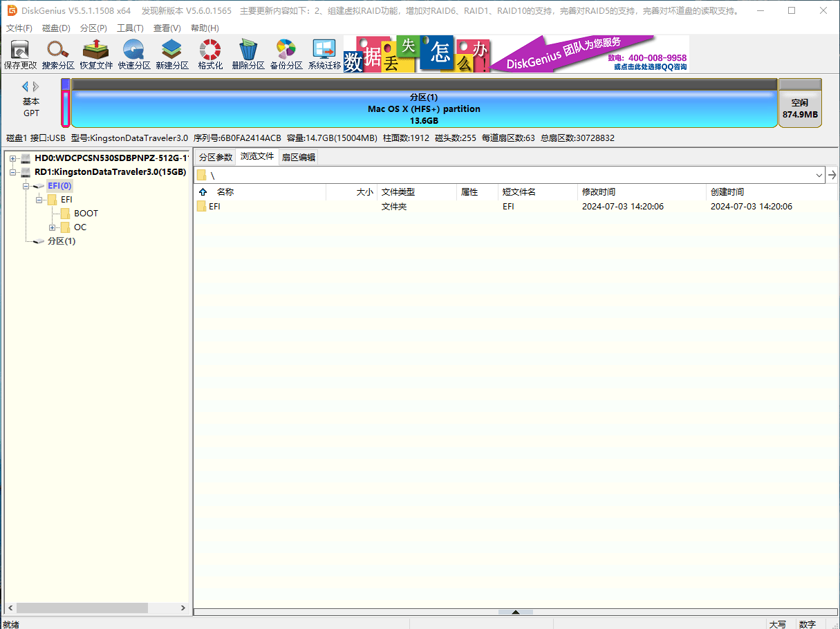Click the DiskGenius app icon in title bar
Viewport: 840px width, 629px height.
pyautogui.click(x=12, y=10)
